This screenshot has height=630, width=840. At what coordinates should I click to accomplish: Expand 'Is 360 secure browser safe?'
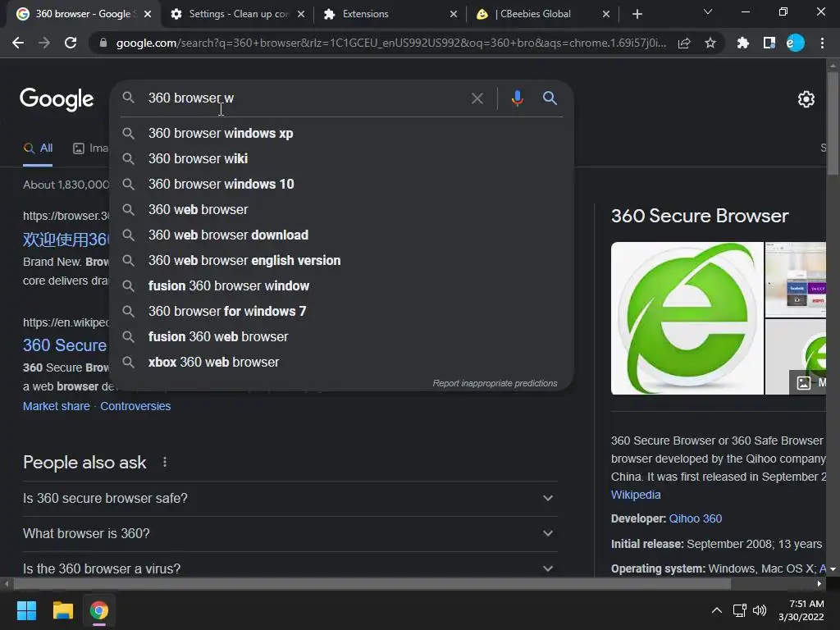click(x=290, y=498)
